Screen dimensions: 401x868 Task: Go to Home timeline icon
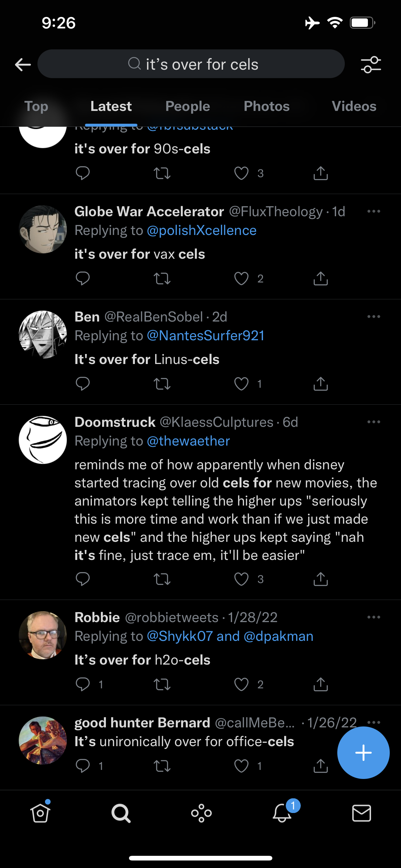click(x=40, y=813)
